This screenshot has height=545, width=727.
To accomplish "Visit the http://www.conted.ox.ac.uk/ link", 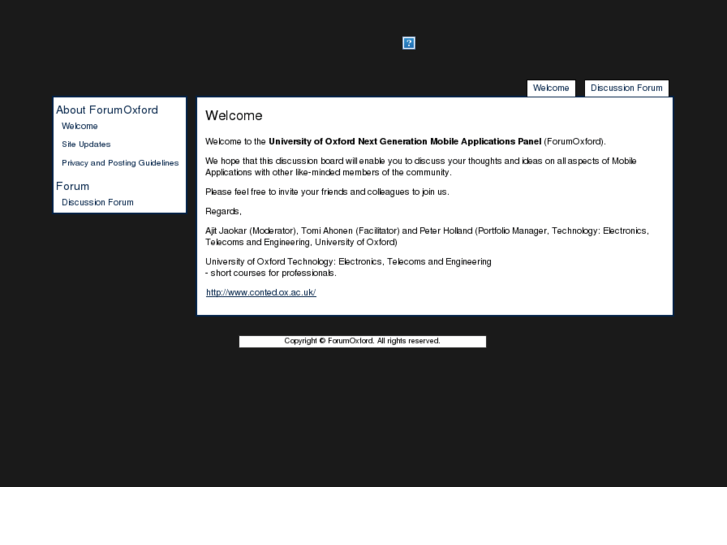I will click(x=261, y=292).
